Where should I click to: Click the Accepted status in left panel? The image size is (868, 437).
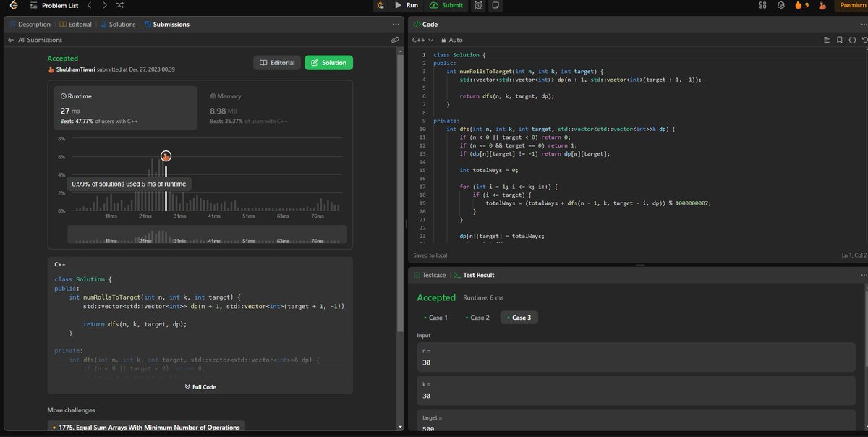(62, 59)
